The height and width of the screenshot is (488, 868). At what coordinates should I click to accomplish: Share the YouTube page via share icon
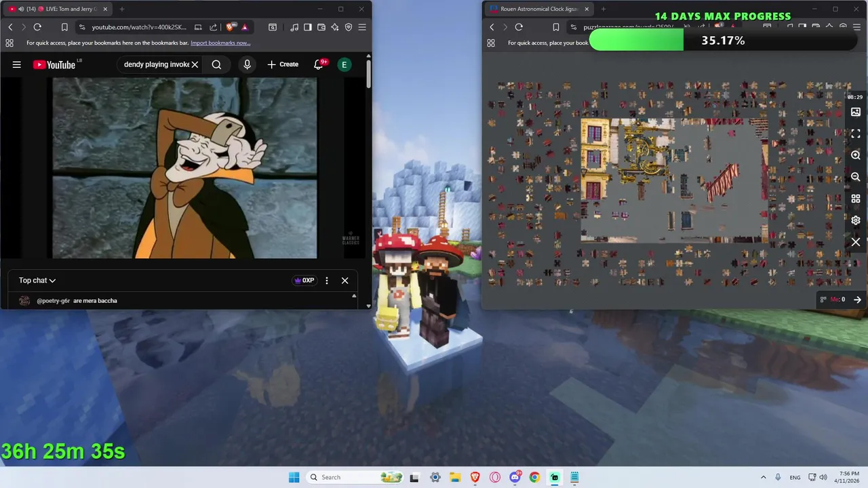(x=213, y=27)
